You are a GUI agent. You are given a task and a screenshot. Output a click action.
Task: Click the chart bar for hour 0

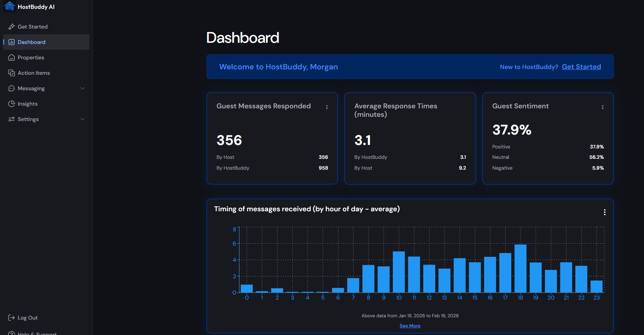click(x=247, y=288)
